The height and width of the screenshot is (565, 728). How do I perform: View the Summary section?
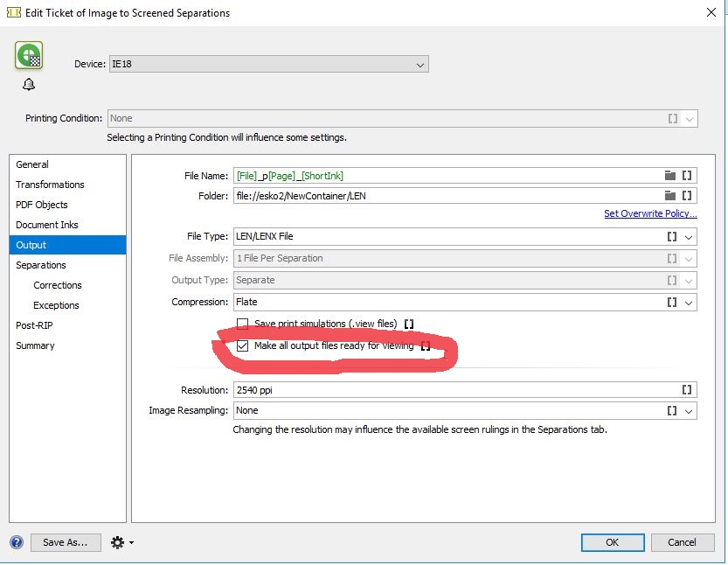pos(68,345)
